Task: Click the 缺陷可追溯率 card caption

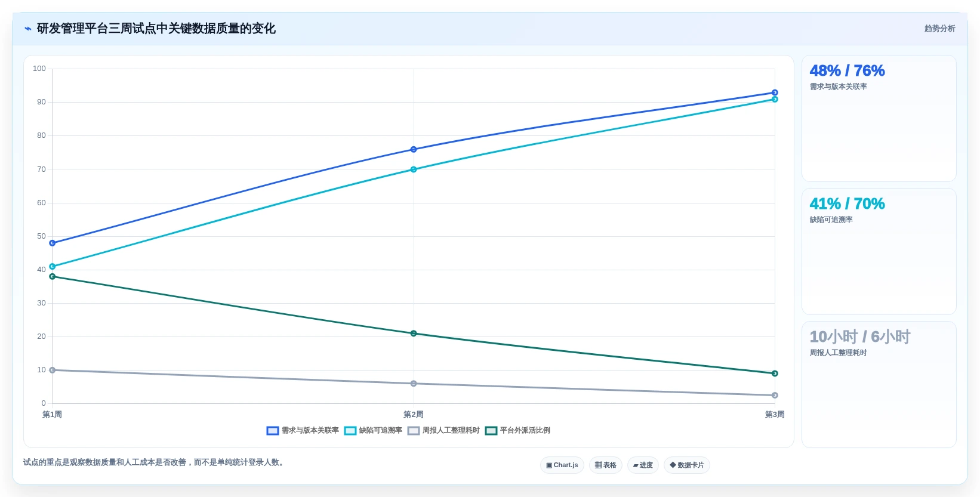Action: (x=831, y=220)
